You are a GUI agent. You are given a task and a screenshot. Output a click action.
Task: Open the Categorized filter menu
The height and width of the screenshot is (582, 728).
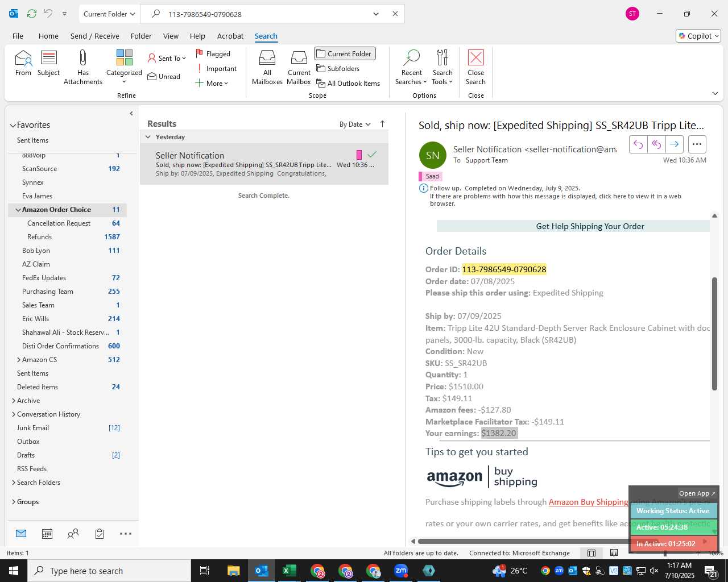(124, 67)
